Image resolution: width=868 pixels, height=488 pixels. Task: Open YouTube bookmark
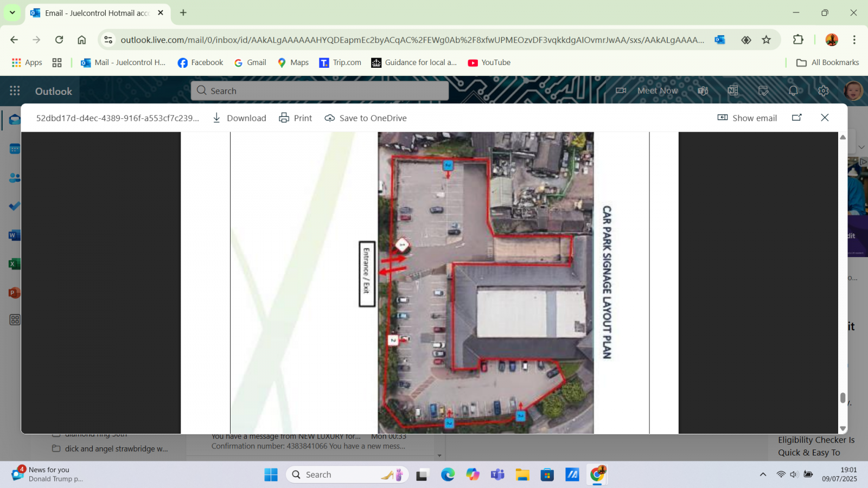click(x=489, y=62)
